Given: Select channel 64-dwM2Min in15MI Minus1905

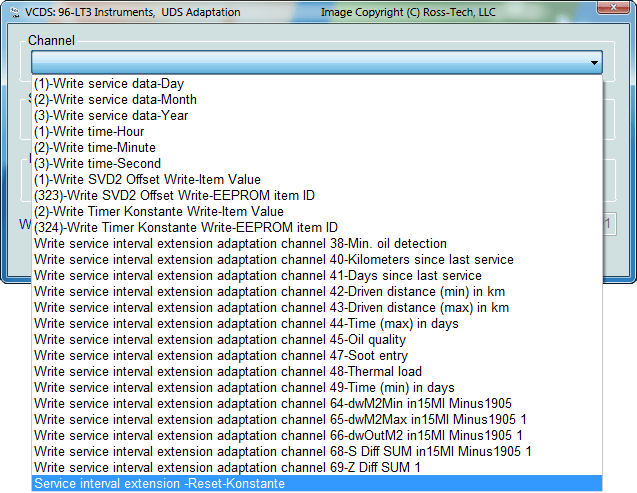Looking at the screenshot, I should point(317,404).
